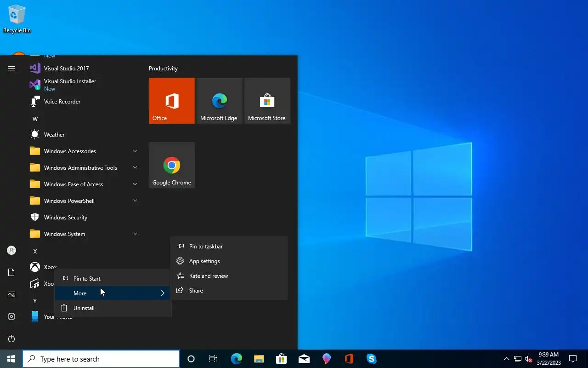Screen dimensions: 588x368
Task: Click the Y letter header
Action: coord(35,301)
